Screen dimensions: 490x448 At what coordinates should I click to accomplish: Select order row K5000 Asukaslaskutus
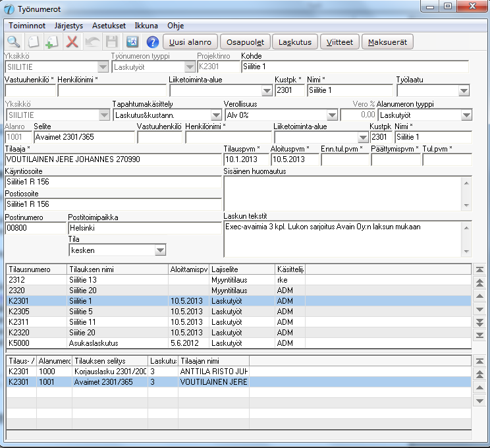239,343
